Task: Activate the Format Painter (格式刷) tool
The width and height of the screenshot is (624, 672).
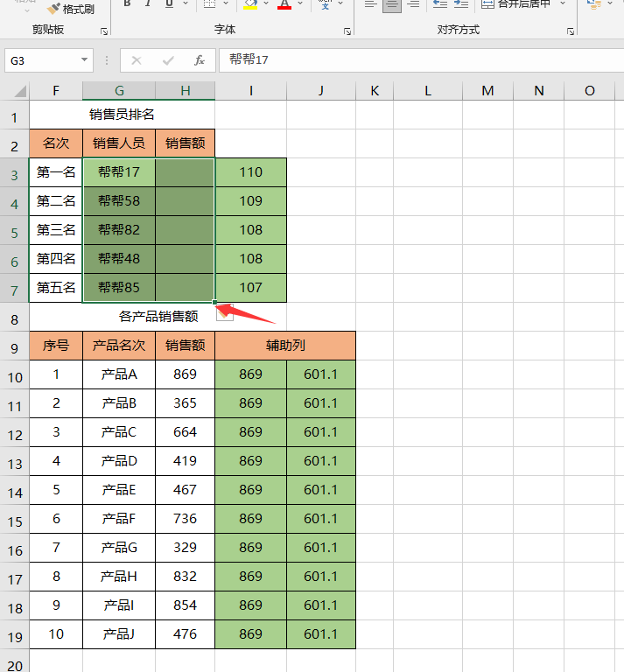Action: [71, 9]
